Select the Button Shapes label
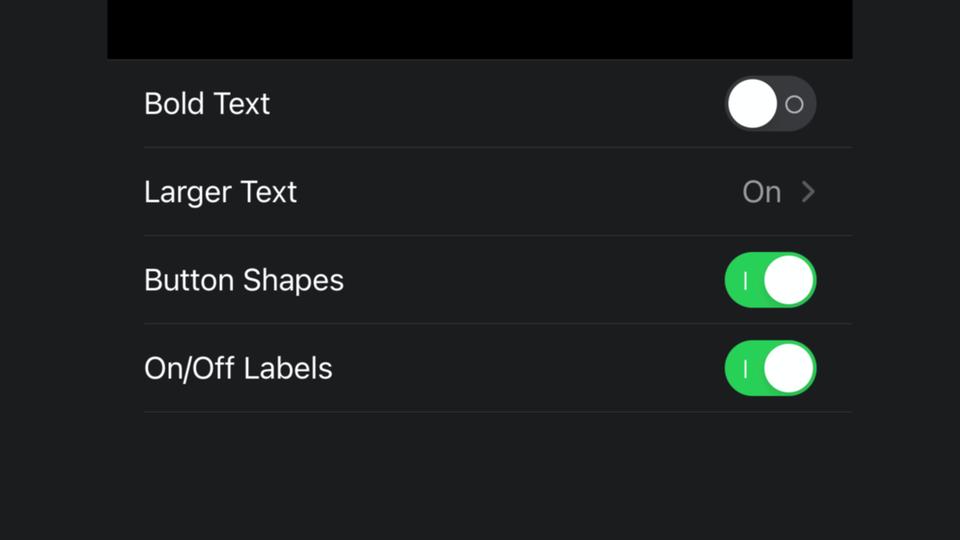 (x=244, y=280)
